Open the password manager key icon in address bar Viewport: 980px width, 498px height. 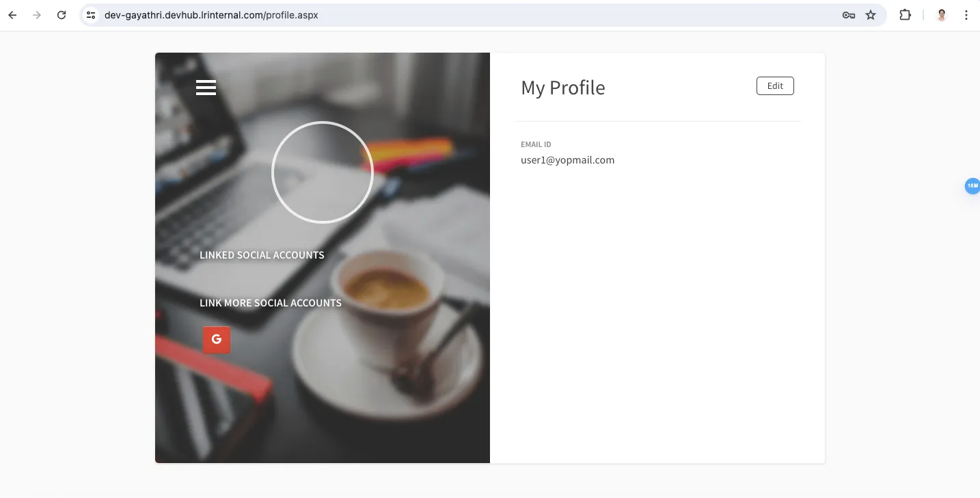(848, 14)
